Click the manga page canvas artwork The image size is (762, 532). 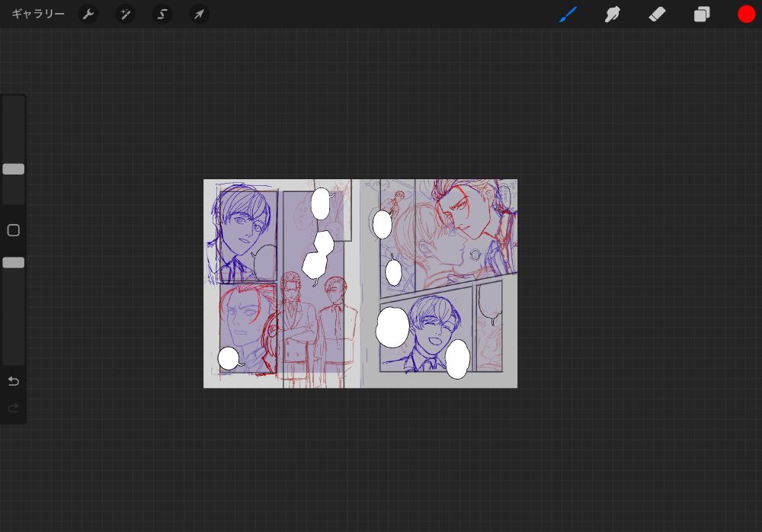pos(360,284)
